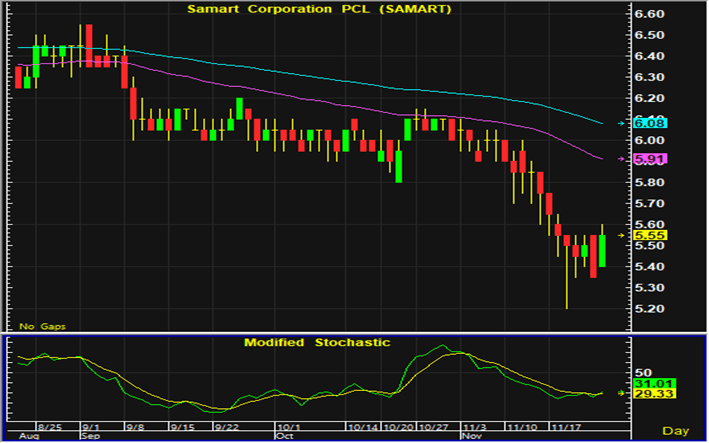This screenshot has width=709, height=443.
Task: Click the arrow marker beside the stochastic values
Action: click(621, 393)
